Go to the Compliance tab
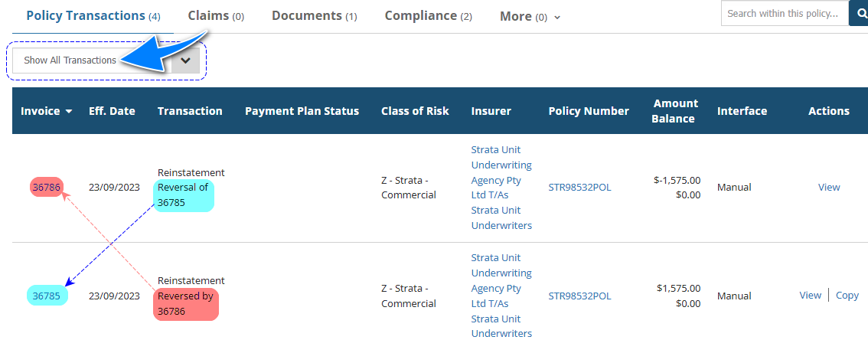The image size is (868, 340). [428, 15]
